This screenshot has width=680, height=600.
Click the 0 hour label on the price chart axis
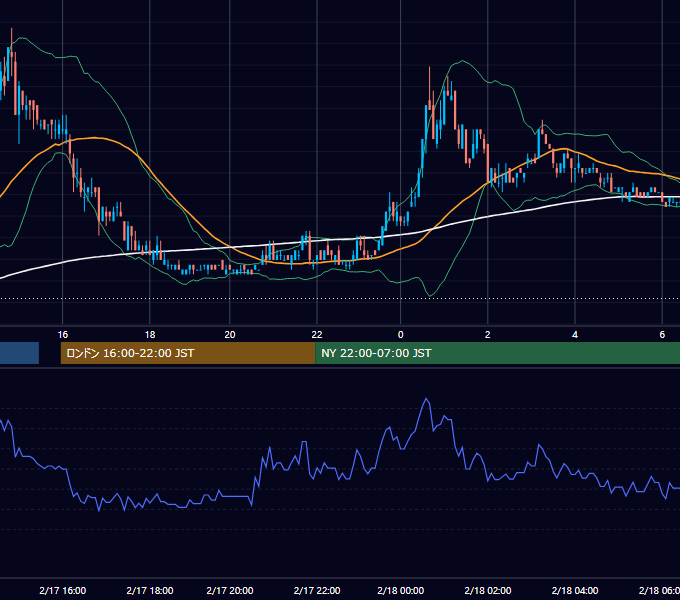pyautogui.click(x=401, y=335)
